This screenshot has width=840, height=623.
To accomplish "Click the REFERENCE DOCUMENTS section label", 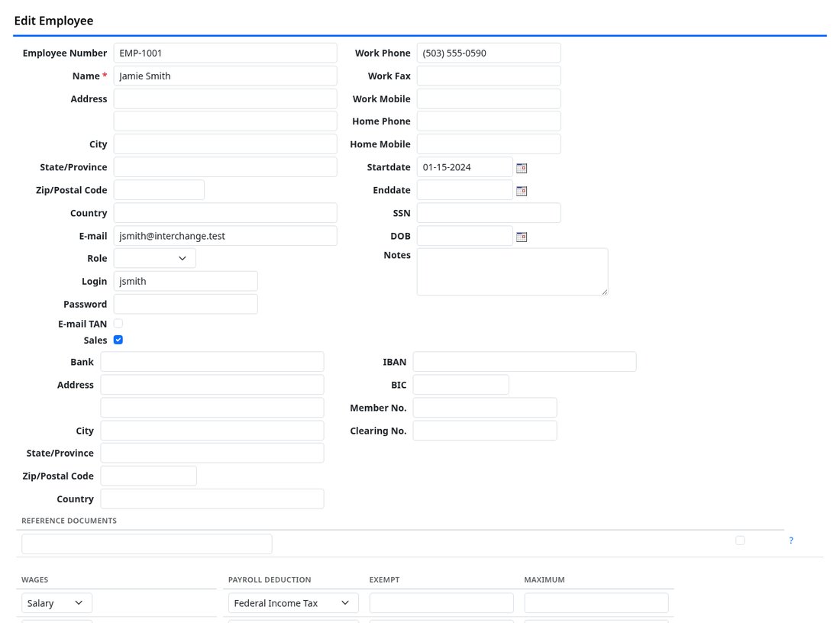I will (x=69, y=521).
